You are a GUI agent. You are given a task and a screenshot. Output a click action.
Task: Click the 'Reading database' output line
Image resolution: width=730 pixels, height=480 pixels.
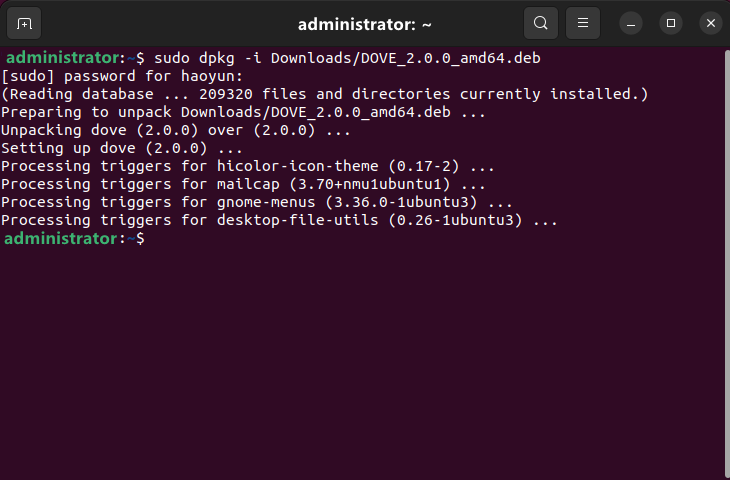325,94
